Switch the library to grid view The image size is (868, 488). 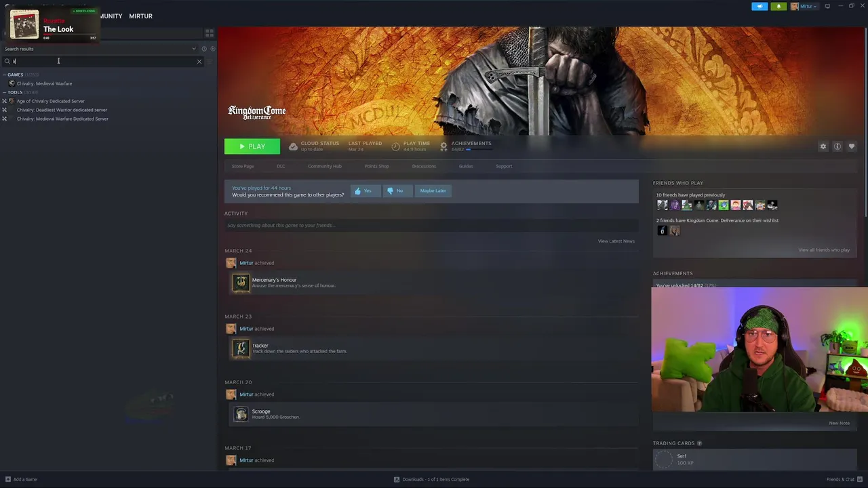(x=210, y=33)
